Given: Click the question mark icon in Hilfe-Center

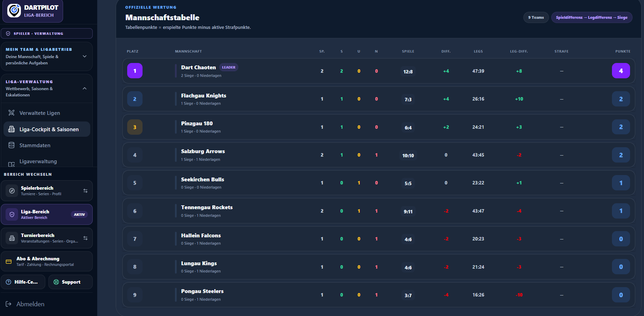Looking at the screenshot, I should [x=9, y=282].
